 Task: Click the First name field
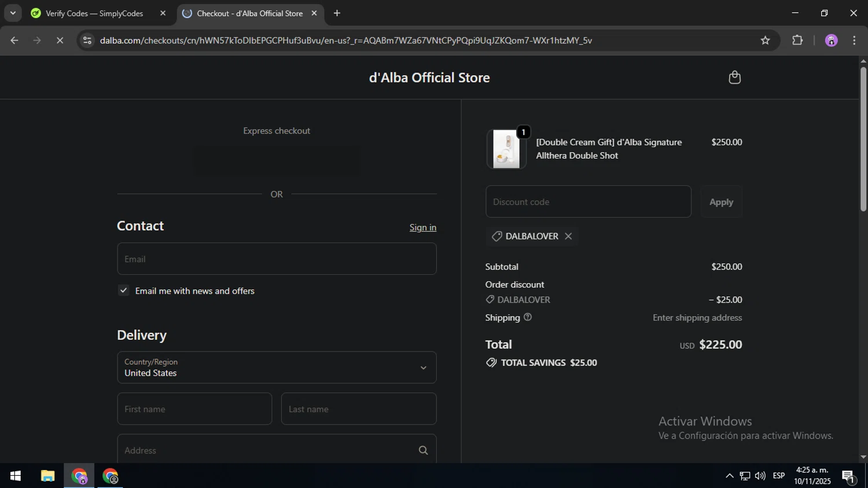194,409
